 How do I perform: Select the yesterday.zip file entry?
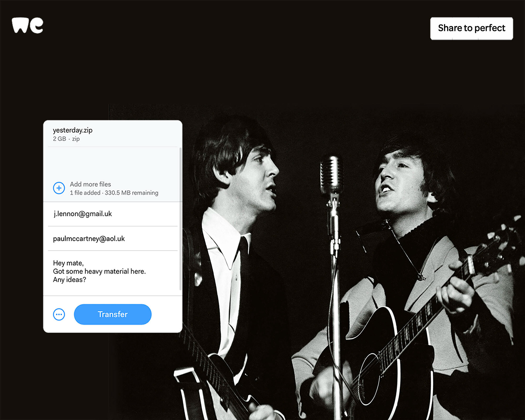click(73, 130)
